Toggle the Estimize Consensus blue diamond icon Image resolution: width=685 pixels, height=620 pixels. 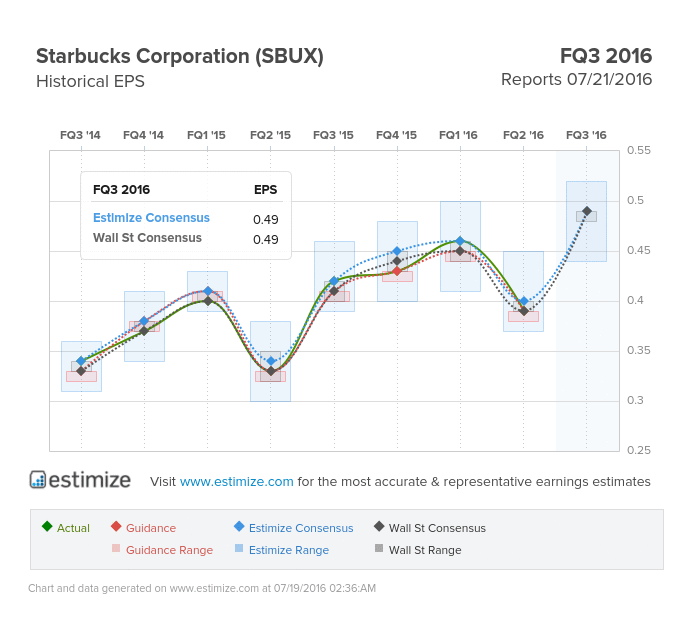239,526
